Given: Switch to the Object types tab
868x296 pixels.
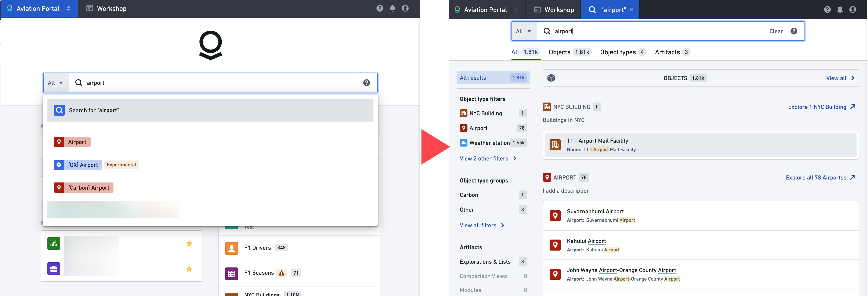Looking at the screenshot, I should [623, 52].
